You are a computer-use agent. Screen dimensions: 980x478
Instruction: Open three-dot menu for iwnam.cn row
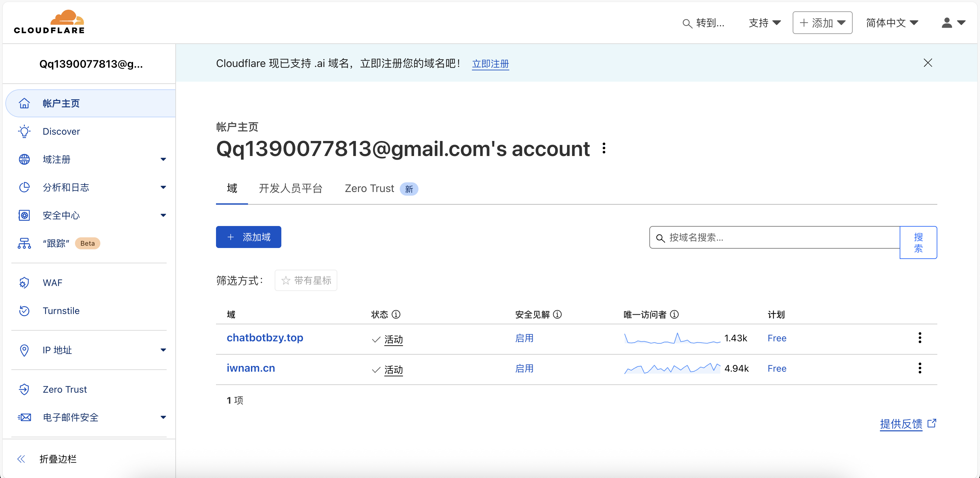point(920,368)
